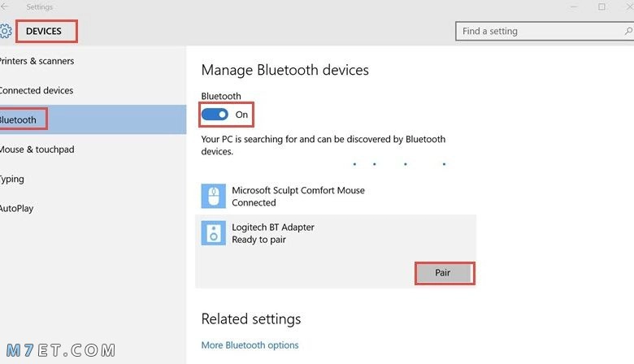Click the DEVICES heading
634x364 pixels.
point(44,31)
